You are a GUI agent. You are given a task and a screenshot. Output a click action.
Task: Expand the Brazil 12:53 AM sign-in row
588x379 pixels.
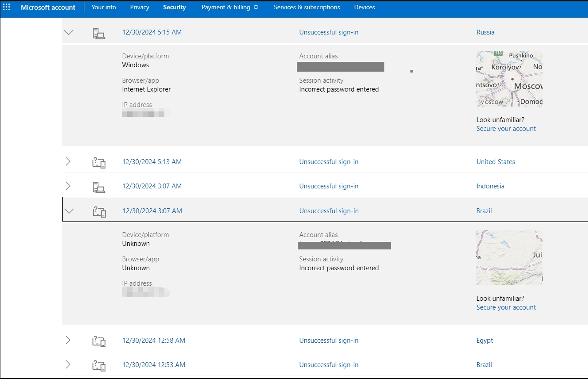coord(68,365)
